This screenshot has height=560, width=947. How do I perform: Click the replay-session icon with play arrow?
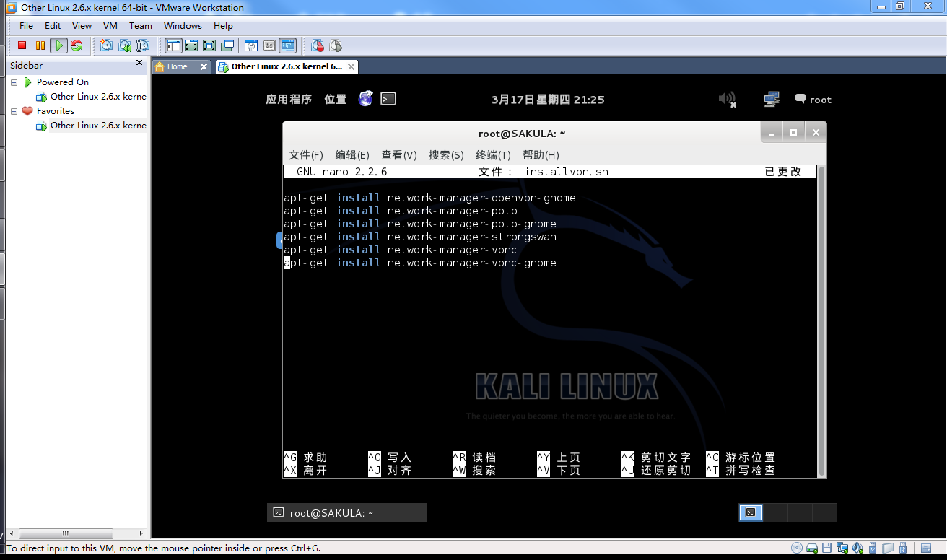pos(336,45)
